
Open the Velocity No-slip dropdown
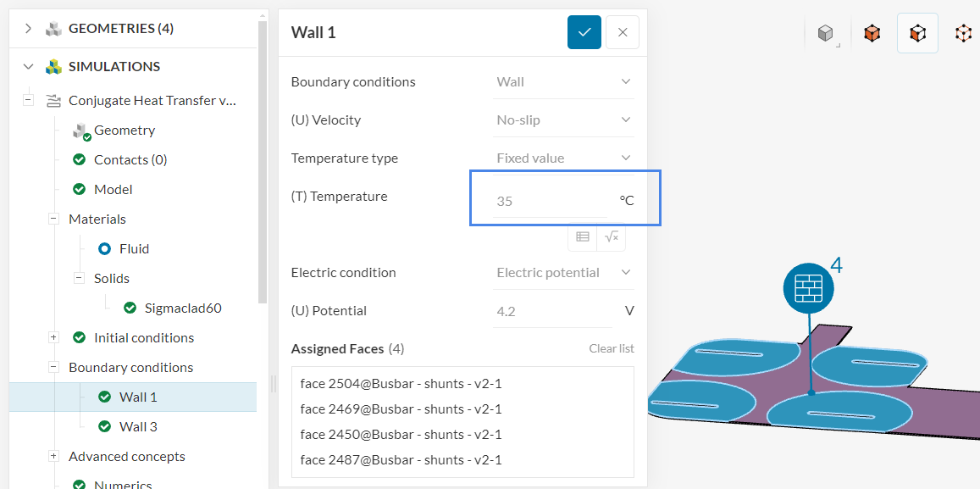(x=564, y=120)
